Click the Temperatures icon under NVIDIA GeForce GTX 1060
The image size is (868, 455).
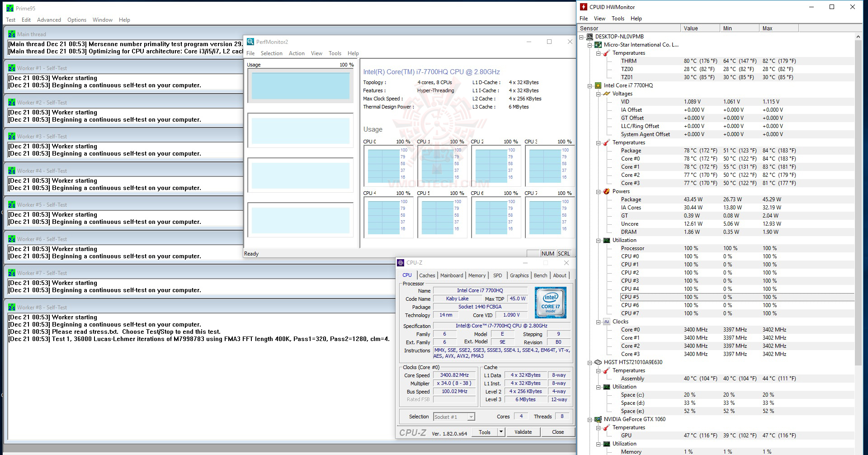point(607,427)
